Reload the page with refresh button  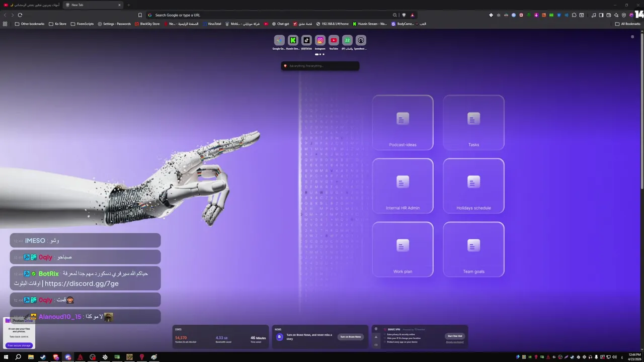[20, 15]
